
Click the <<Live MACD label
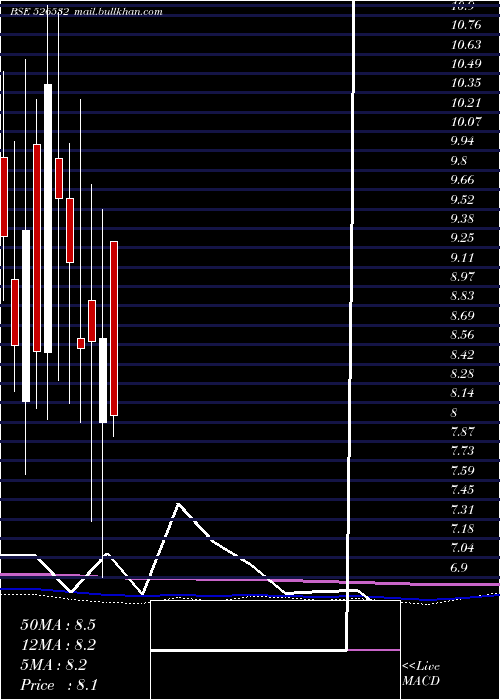click(421, 674)
